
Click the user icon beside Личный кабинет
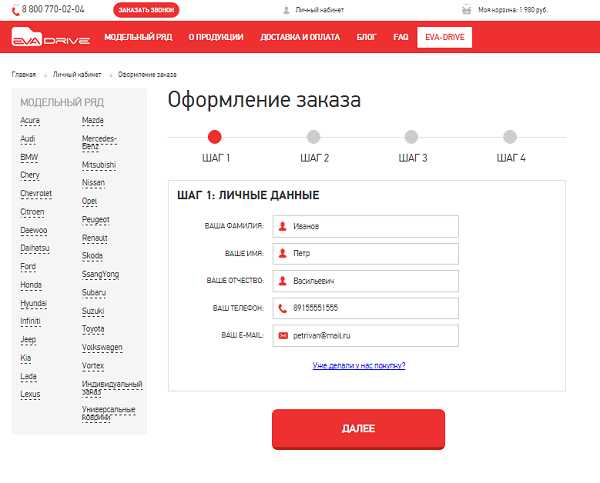[287, 10]
